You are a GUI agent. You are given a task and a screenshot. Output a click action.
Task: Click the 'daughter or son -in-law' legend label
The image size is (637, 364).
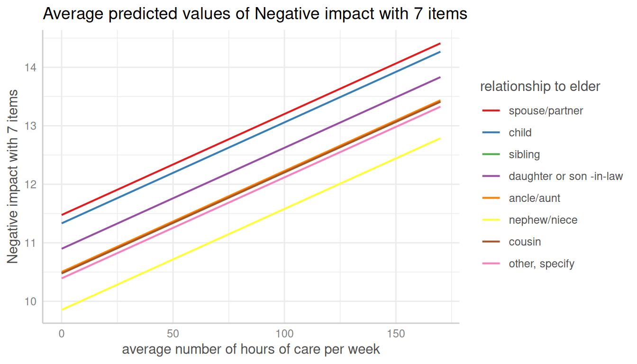565,176
